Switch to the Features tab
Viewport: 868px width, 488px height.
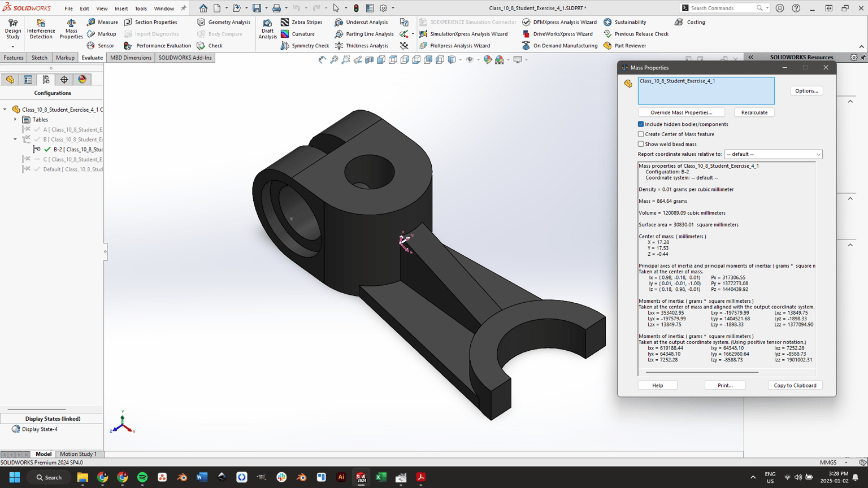(x=14, y=58)
